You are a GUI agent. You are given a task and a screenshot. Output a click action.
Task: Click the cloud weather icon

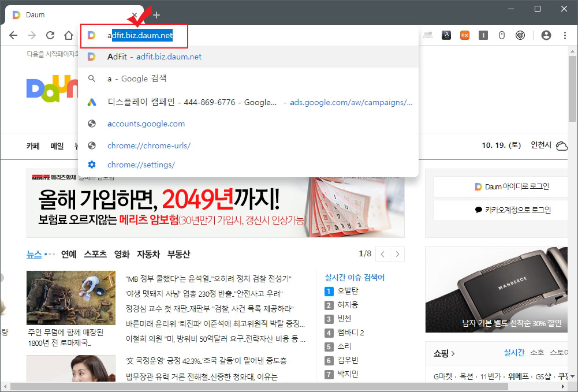[x=561, y=146]
